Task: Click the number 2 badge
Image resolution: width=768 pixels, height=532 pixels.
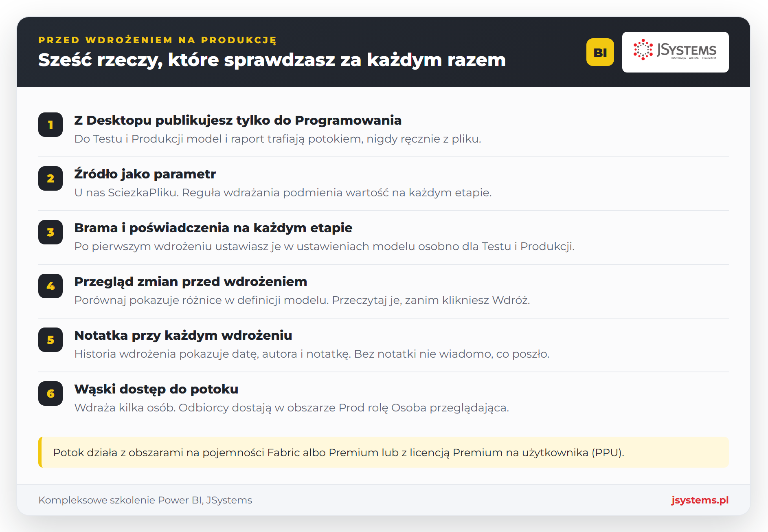Action: pyautogui.click(x=50, y=178)
